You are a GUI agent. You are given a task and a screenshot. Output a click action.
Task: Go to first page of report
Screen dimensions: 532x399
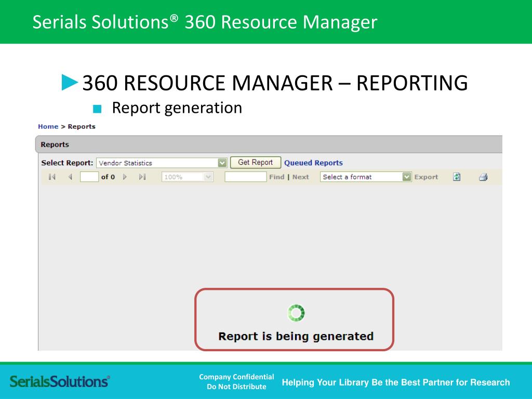point(52,177)
